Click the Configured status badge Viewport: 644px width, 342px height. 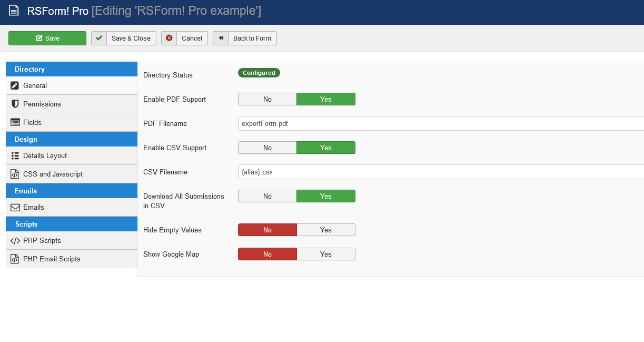(x=259, y=73)
